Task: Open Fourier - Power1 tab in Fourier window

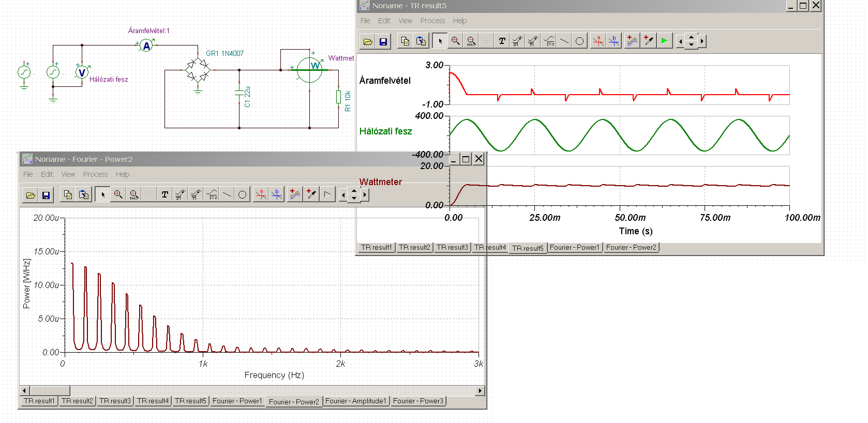Action: [x=237, y=401]
